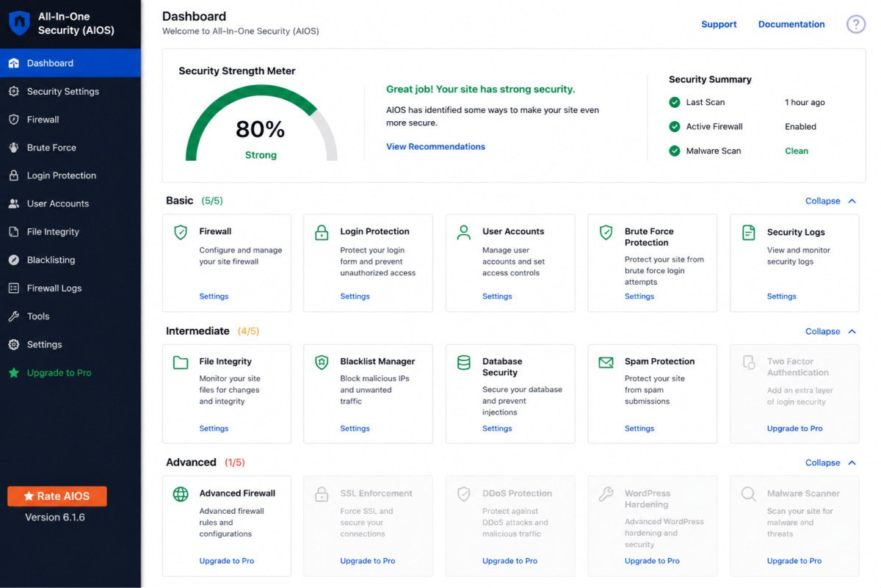Screen dimensions: 881x588
Task: Click the Security Settings gear icon
Action: (13, 91)
